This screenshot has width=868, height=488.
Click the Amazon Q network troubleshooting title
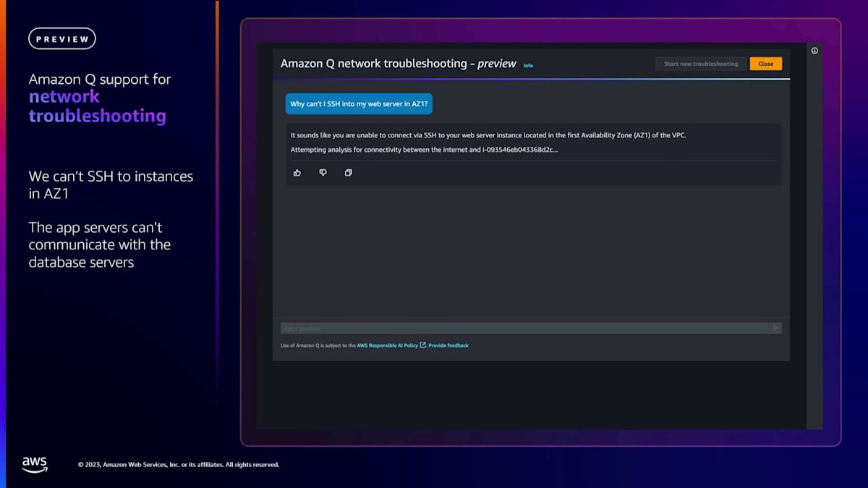click(x=399, y=64)
